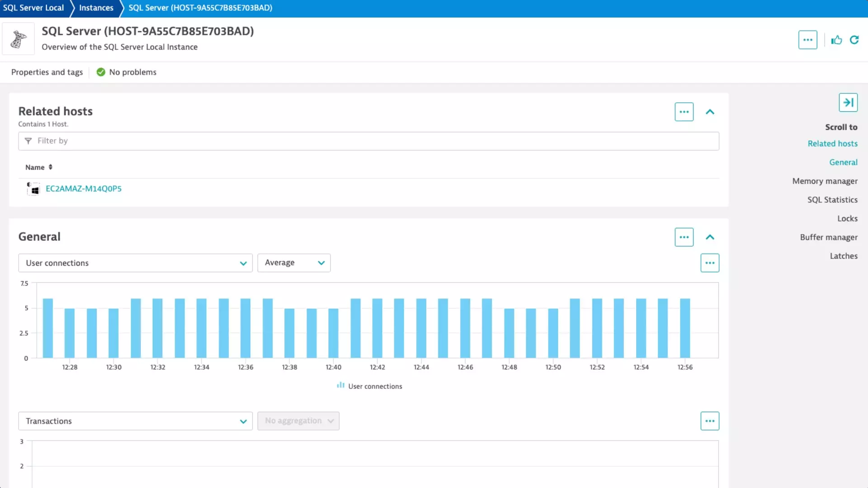This screenshot has height=488, width=868.
Task: Open User connections chart options menu
Action: (x=710, y=263)
